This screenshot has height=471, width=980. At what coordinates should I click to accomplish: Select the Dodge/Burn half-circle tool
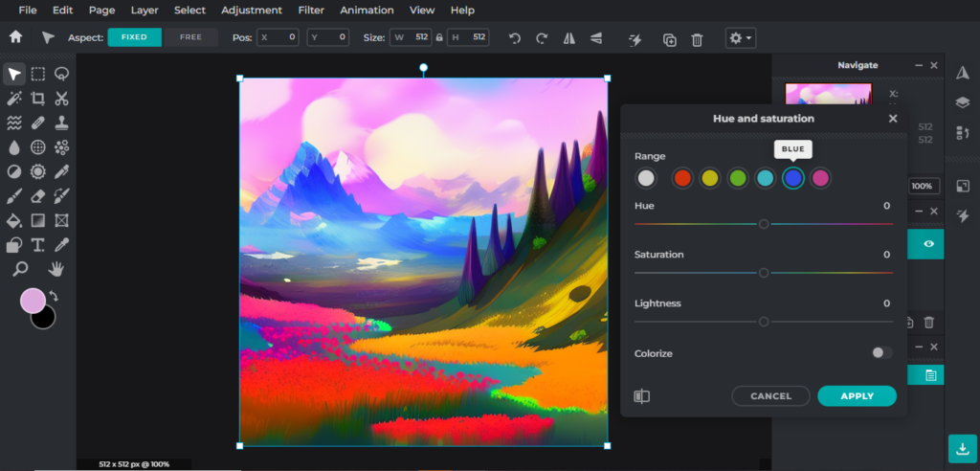(14, 171)
